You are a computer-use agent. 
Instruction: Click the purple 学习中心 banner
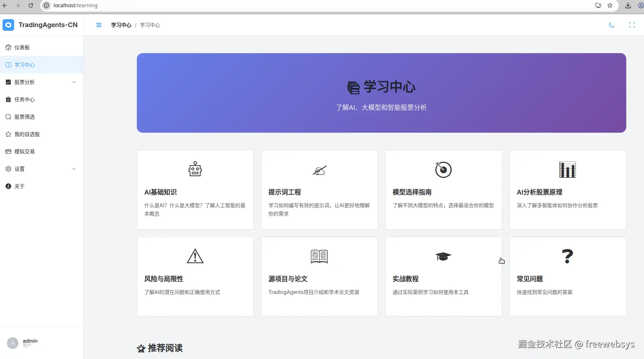pyautogui.click(x=381, y=93)
